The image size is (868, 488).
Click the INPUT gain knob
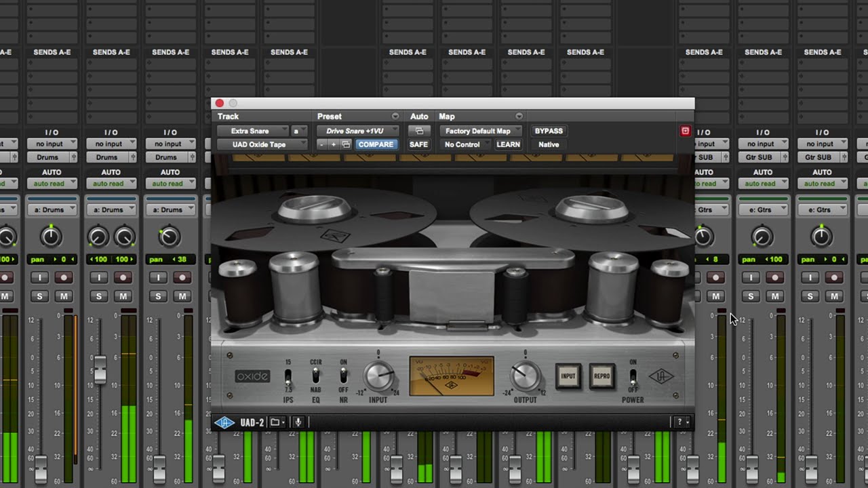(378, 375)
